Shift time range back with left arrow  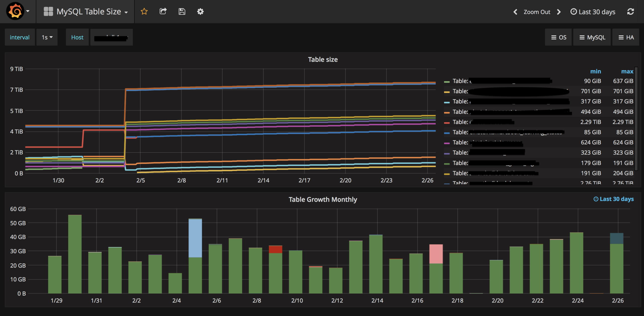515,12
